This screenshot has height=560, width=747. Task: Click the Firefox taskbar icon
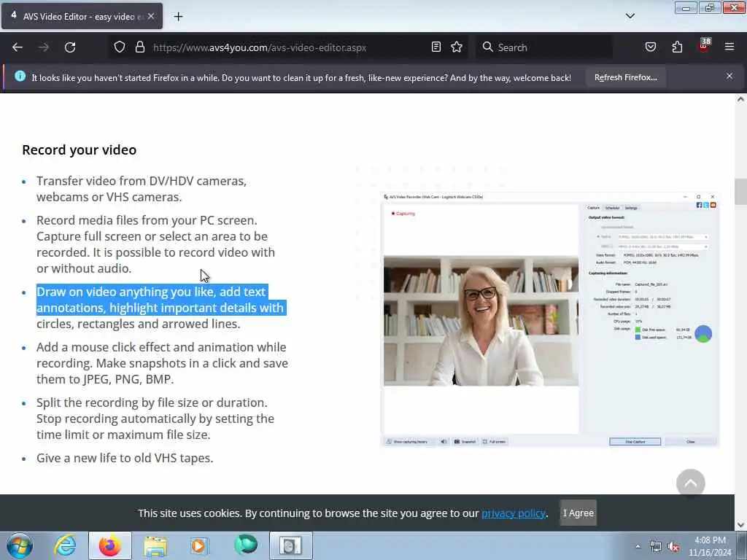(109, 545)
